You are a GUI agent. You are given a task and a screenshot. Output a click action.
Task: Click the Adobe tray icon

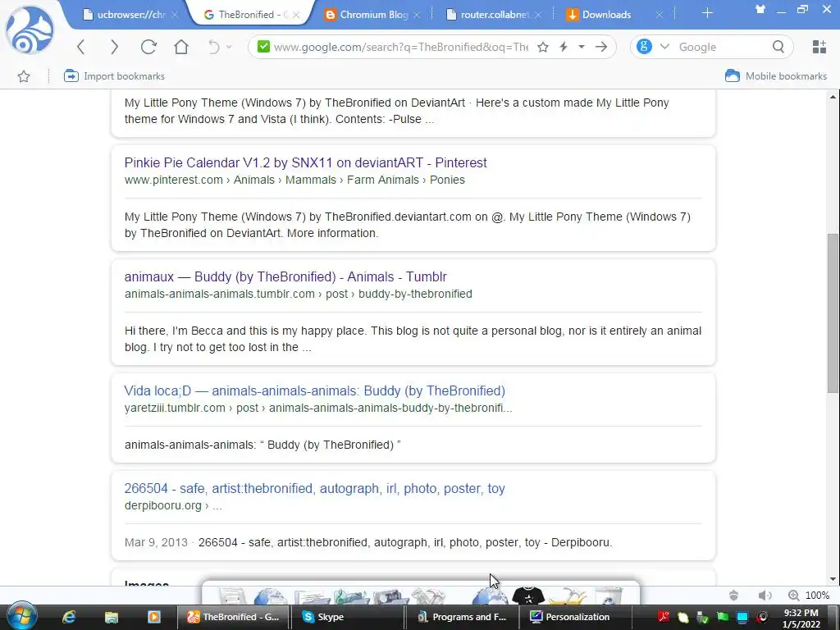pos(664,617)
